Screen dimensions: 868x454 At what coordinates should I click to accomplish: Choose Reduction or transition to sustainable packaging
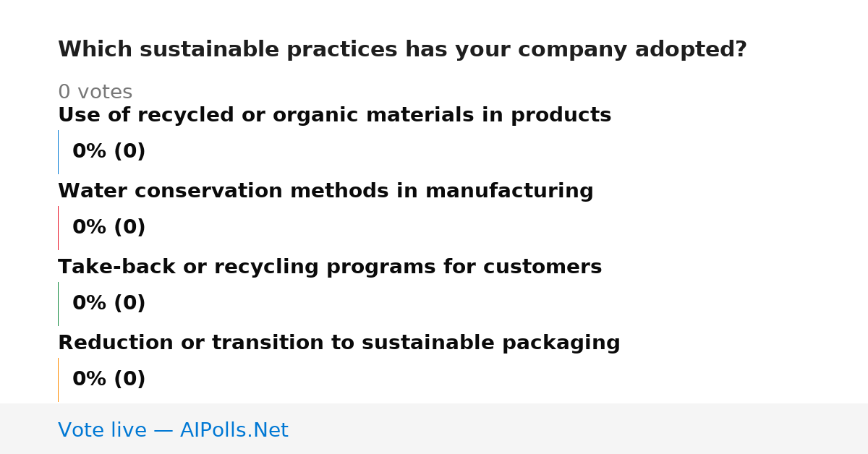pos(339,343)
